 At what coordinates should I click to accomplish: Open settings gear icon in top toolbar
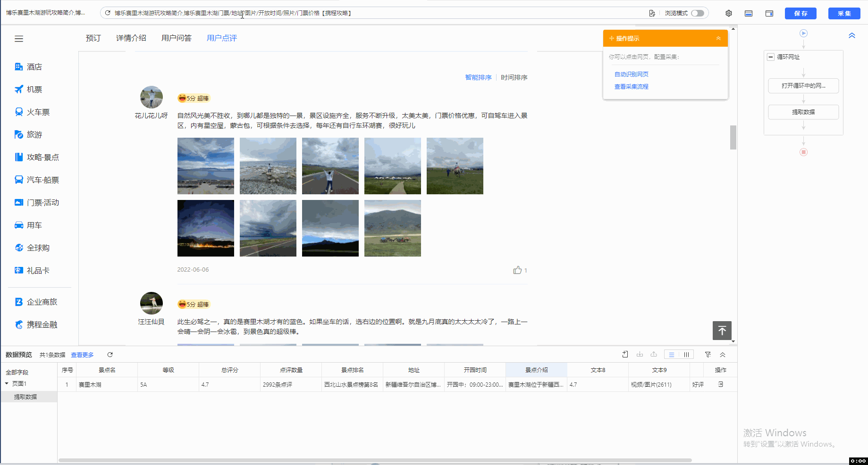[729, 13]
